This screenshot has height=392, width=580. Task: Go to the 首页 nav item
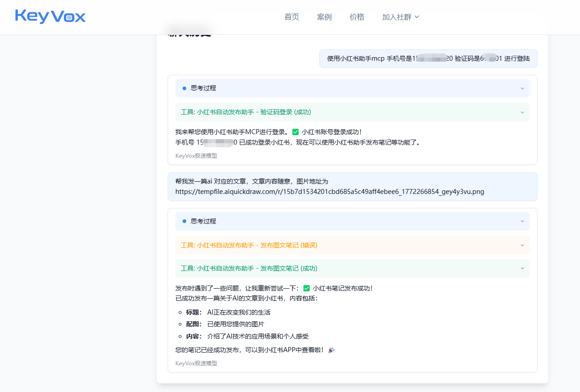(x=292, y=17)
